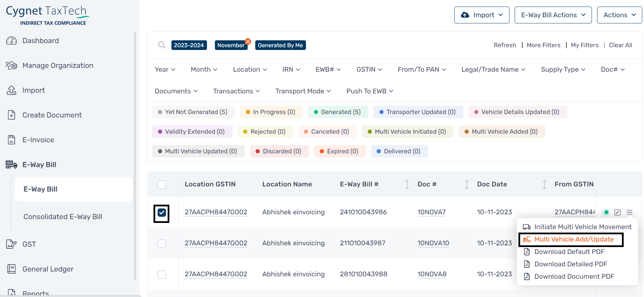Click the Manage Organization gear-people icon
The height and width of the screenshot is (297, 644).
point(11,65)
